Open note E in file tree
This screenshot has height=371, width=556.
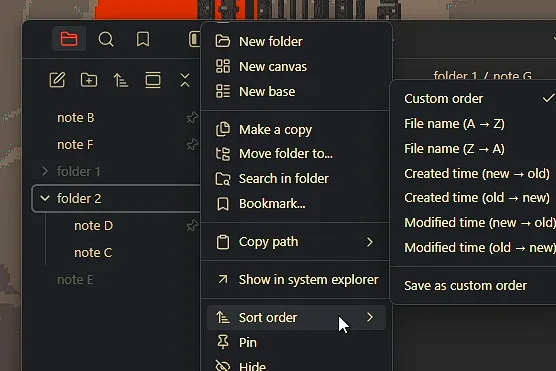(x=75, y=279)
